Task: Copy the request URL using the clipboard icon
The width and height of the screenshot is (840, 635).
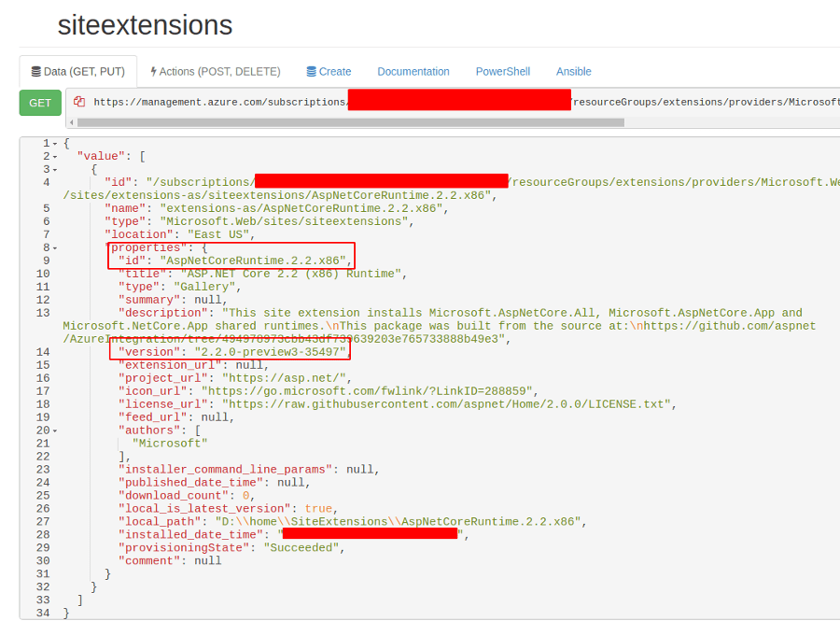Action: point(79,100)
